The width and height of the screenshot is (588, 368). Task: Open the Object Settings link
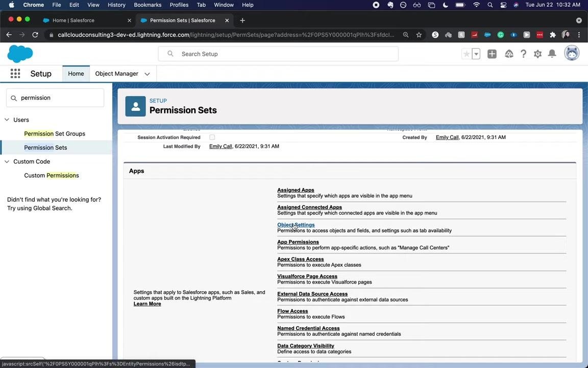[296, 225]
